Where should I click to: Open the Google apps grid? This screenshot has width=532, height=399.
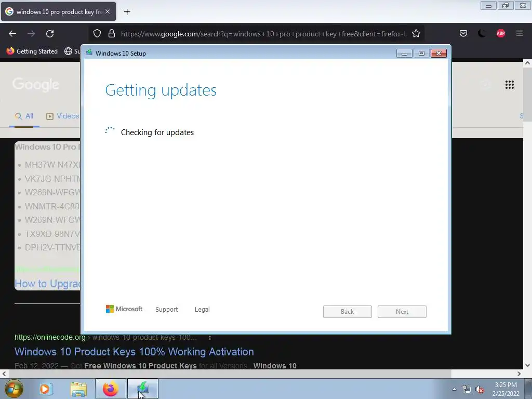(x=509, y=85)
